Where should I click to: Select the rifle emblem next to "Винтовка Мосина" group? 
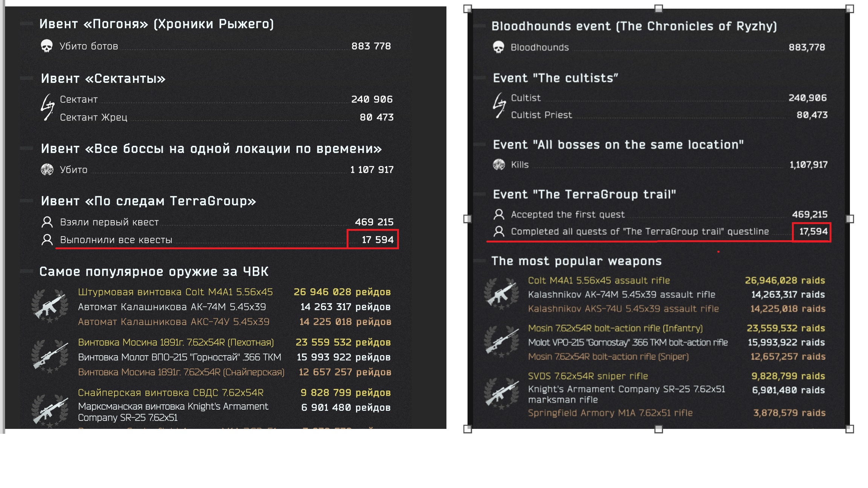(x=50, y=356)
